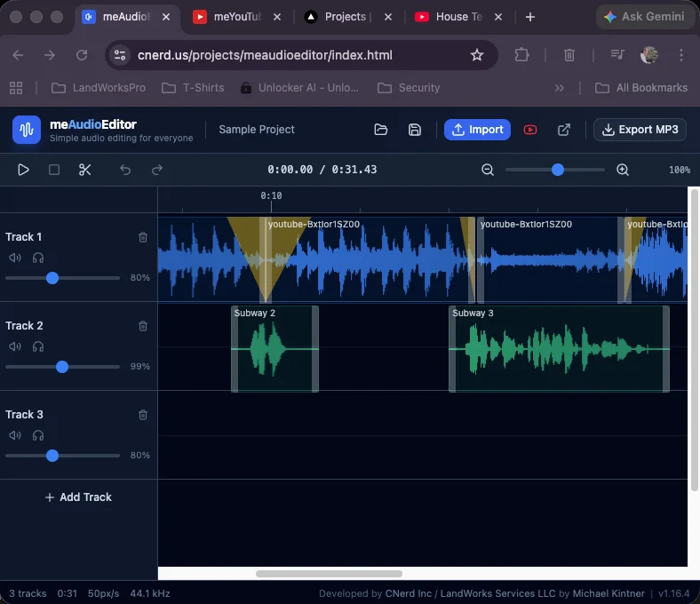
Task: Click the zoom in magnifier icon
Action: point(623,170)
